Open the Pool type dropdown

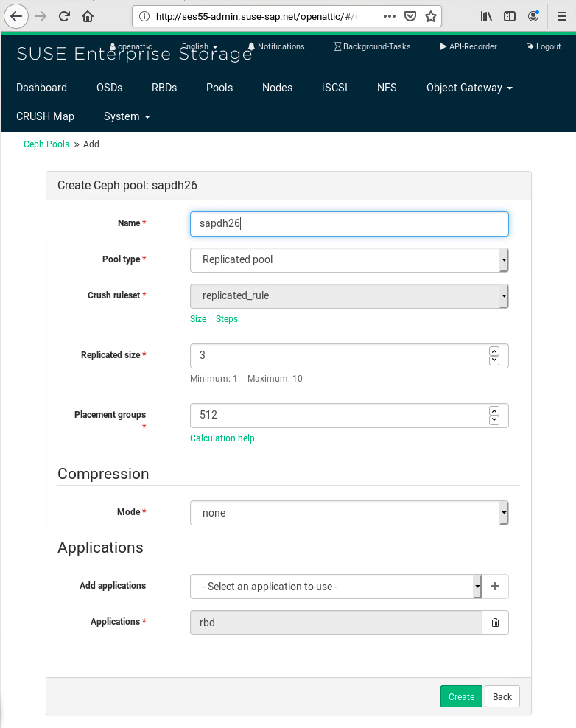(x=348, y=259)
